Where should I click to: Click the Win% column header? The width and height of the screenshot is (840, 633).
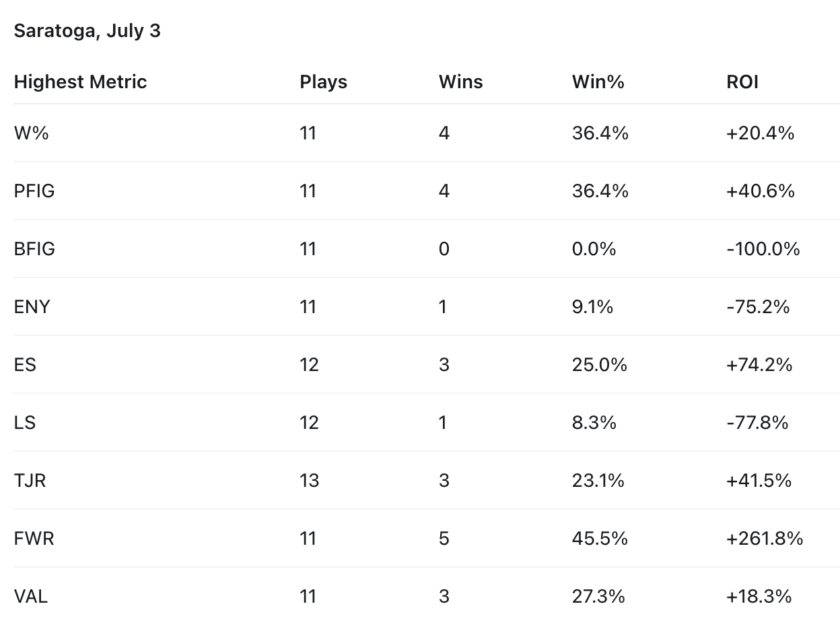pos(598,82)
